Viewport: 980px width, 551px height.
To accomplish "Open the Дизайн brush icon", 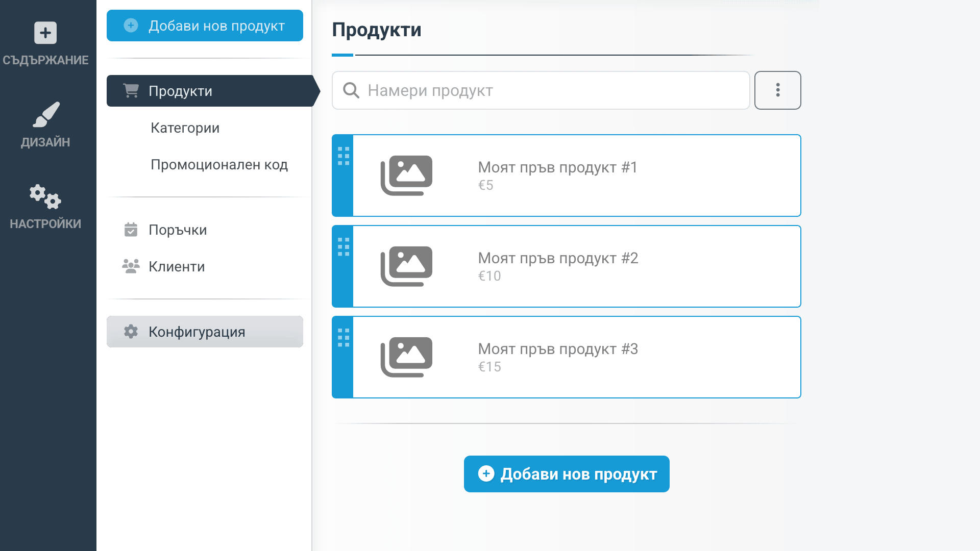I will pyautogui.click(x=46, y=115).
